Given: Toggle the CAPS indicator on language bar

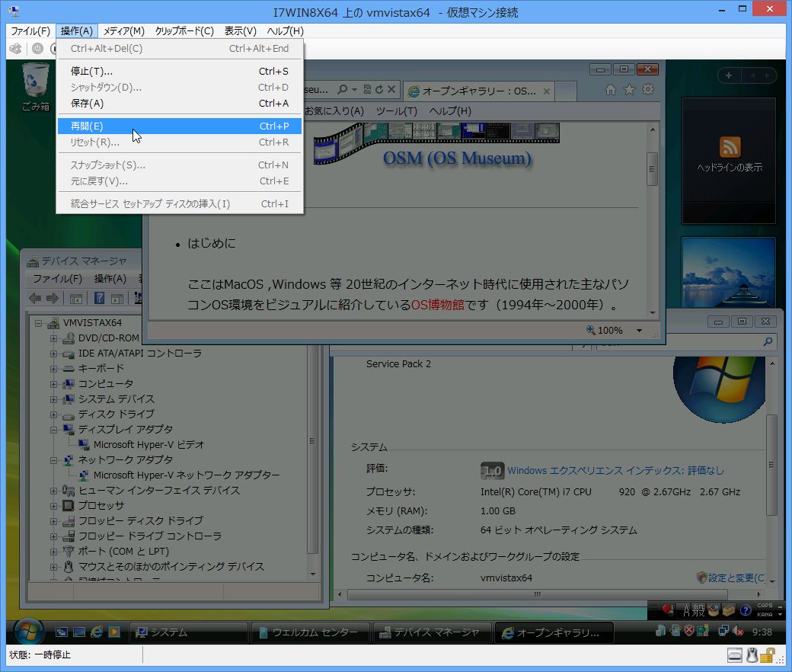Looking at the screenshot, I should (x=765, y=605).
